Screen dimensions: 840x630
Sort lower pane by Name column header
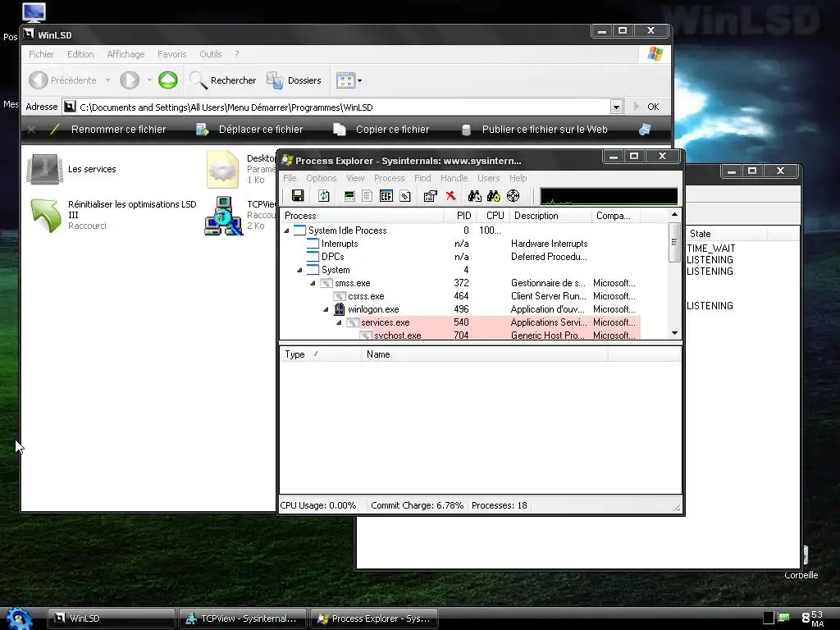click(x=484, y=354)
